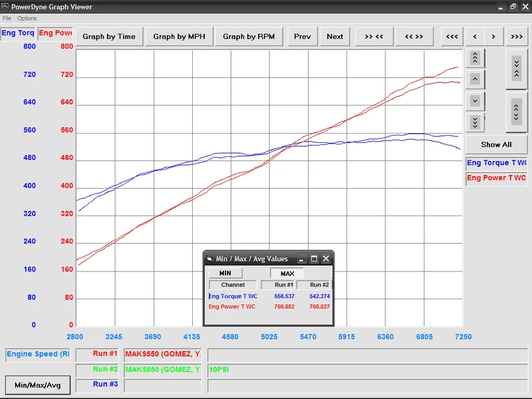This screenshot has height=399, width=532.
Task: Click Run #2 name field MAKS550
Action: (163, 370)
